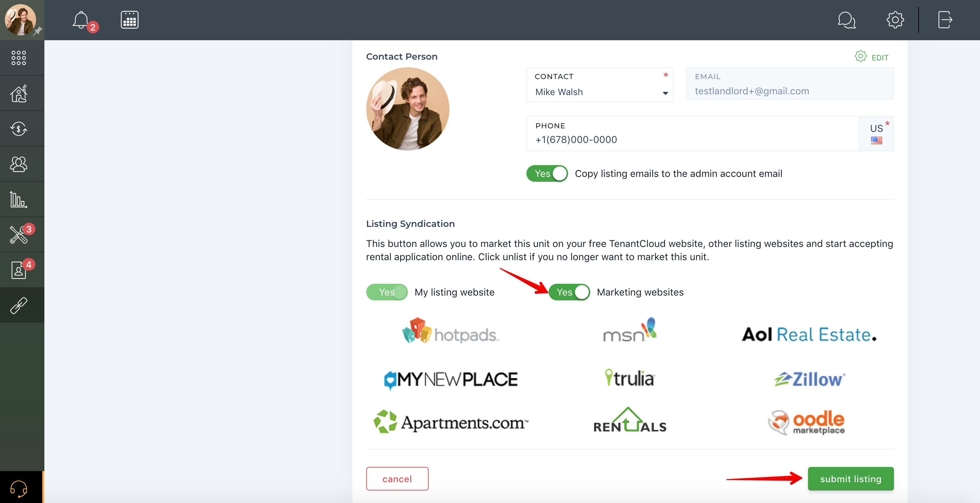Toggle copy listing emails to admin
Screen dimensions: 980x503
[x=547, y=173]
